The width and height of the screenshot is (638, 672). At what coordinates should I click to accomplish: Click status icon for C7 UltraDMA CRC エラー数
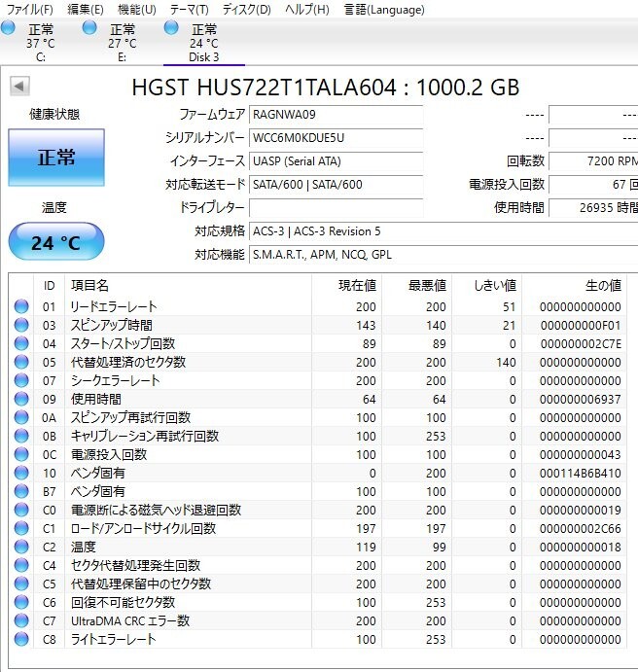21,620
